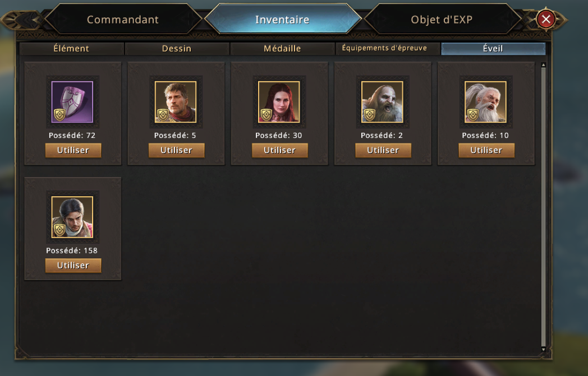Screen dimensions: 588x376
Task: Select the bald roaring warrior portrait
Action: tap(382, 102)
